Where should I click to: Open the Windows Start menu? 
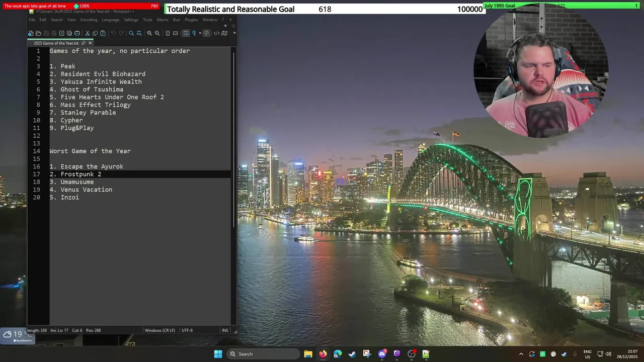218,354
